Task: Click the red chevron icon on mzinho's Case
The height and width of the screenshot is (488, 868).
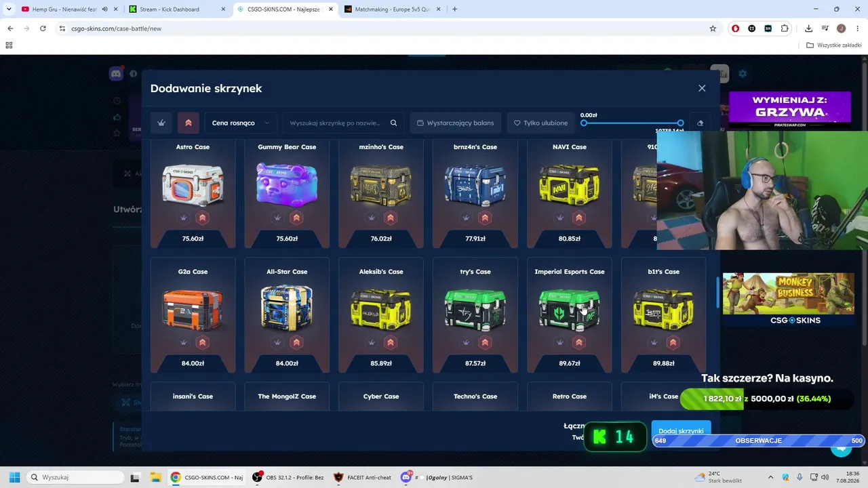Action: pyautogui.click(x=391, y=218)
